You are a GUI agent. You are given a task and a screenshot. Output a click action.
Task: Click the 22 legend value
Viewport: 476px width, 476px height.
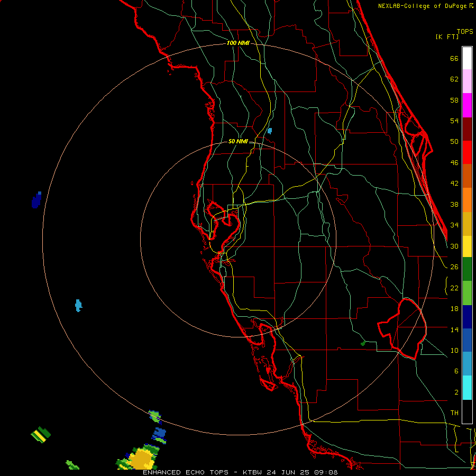[454, 288]
